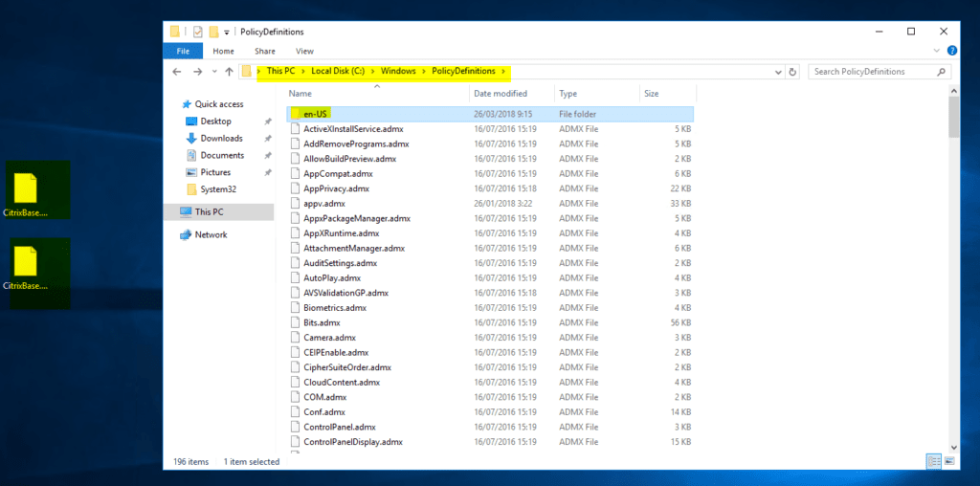Click the Back navigation arrow
Screen dimensions: 980x486
pos(177,72)
